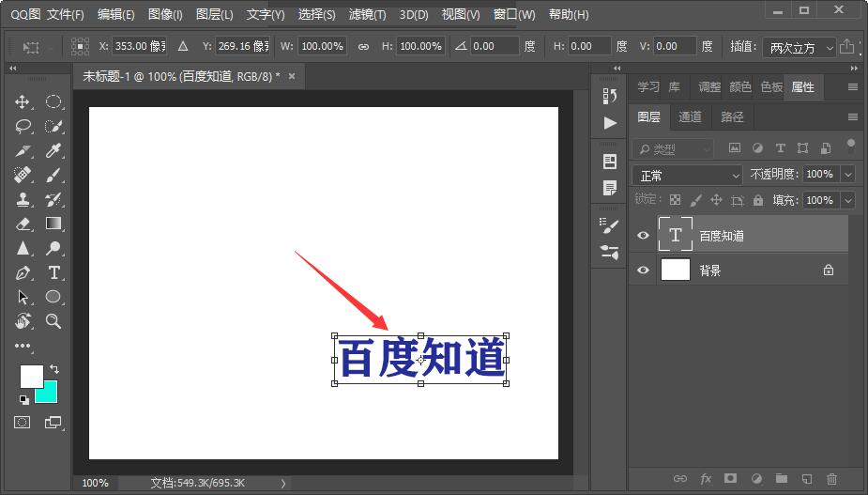Toggle relative positioning triangle for reference point

183,46
